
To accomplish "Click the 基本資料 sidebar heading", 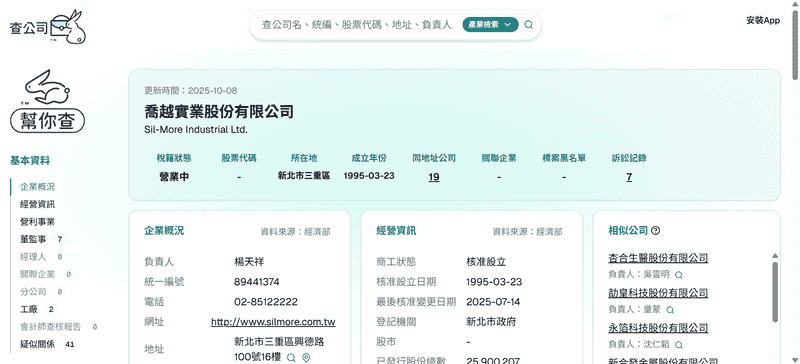I will [30, 161].
